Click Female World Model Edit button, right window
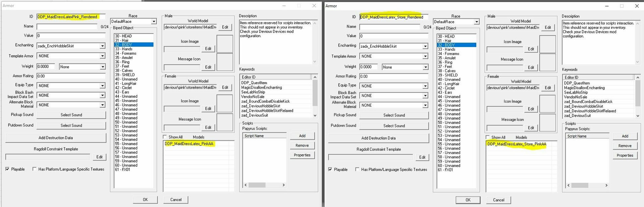The height and width of the screenshot is (207, 644). 548,88
